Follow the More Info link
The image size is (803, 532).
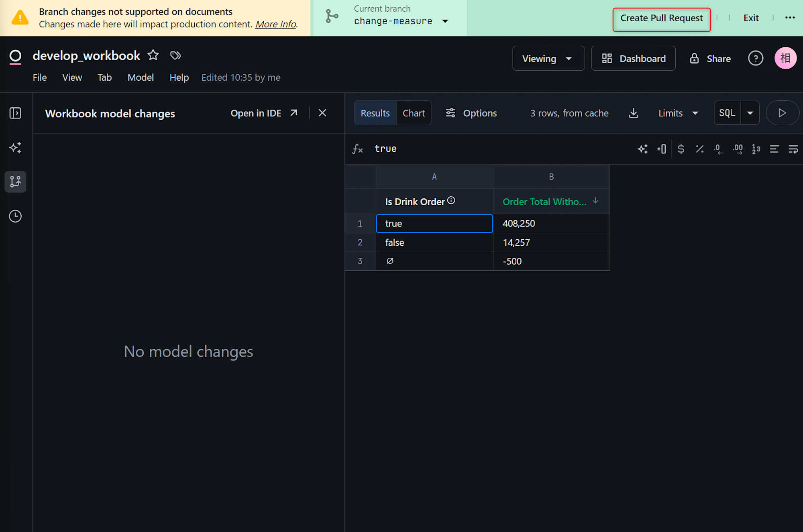pos(276,24)
